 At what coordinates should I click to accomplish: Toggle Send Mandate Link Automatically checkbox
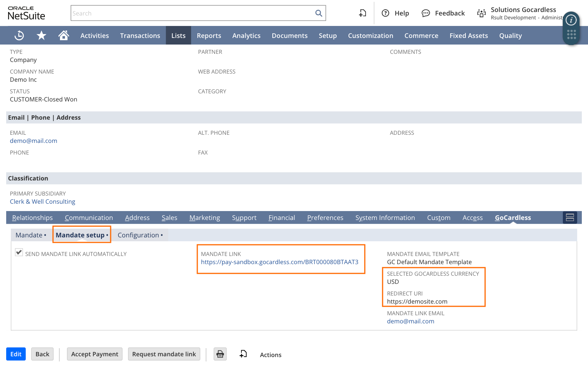(19, 252)
